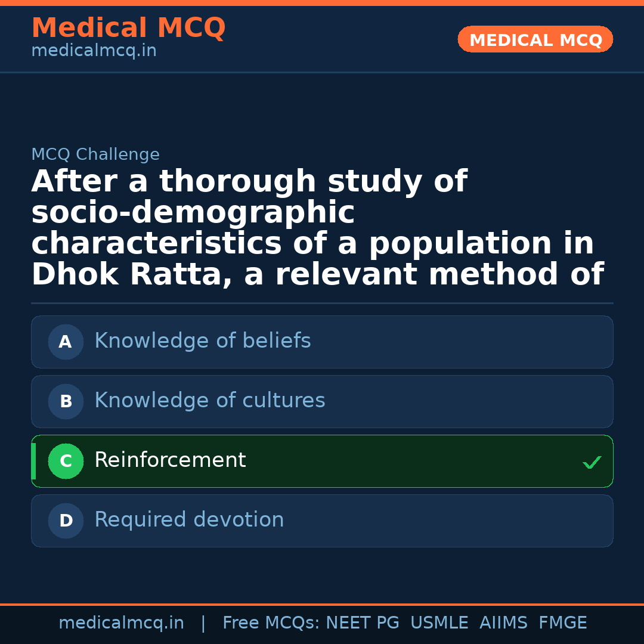Click the "Free MCQs:" footer label
The height and width of the screenshot is (644, 644).
pyautogui.click(x=271, y=623)
